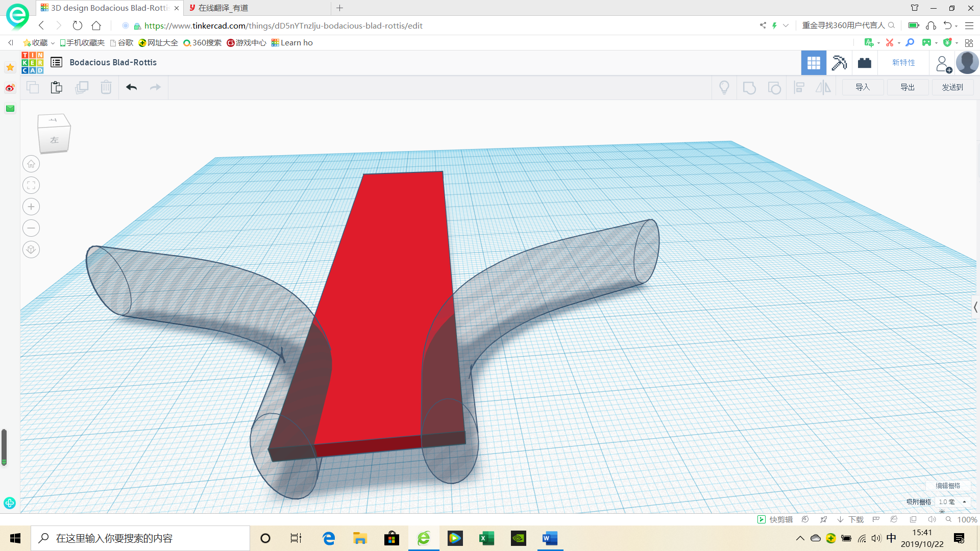Image resolution: width=980 pixels, height=551 pixels.
Task: Open the address bar dropdown arrow
Action: pyautogui.click(x=786, y=26)
